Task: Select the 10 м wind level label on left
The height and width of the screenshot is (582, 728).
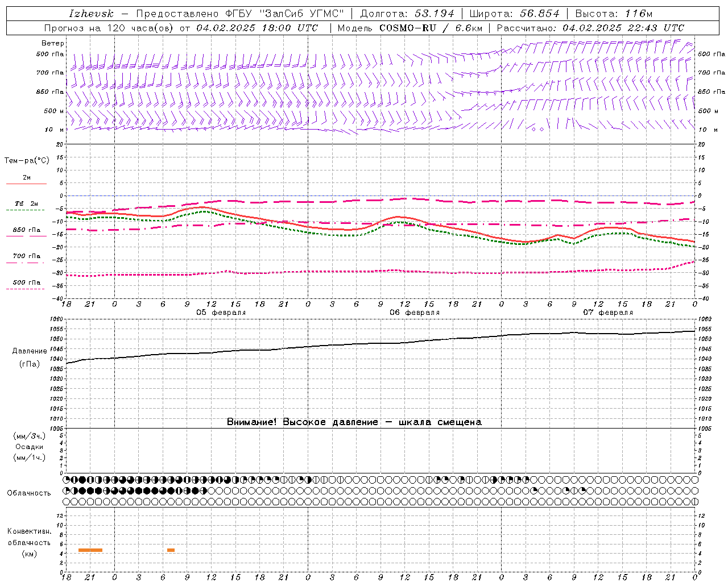Action: coord(54,130)
